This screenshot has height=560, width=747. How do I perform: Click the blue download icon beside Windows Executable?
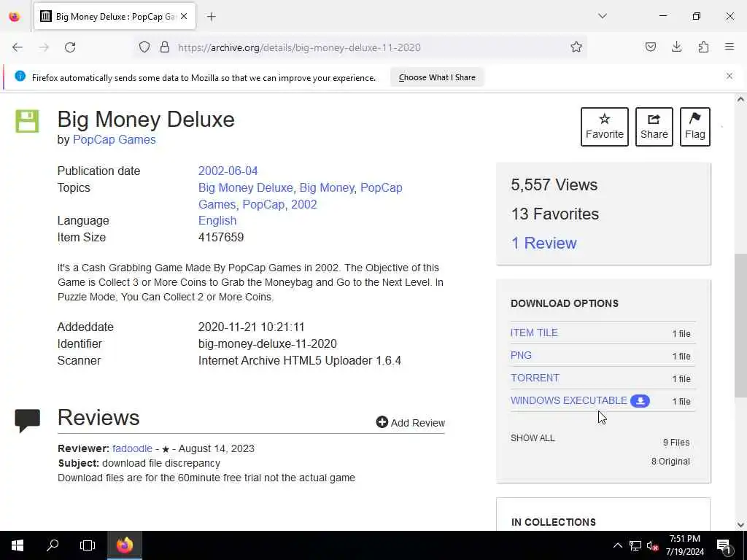(x=640, y=401)
